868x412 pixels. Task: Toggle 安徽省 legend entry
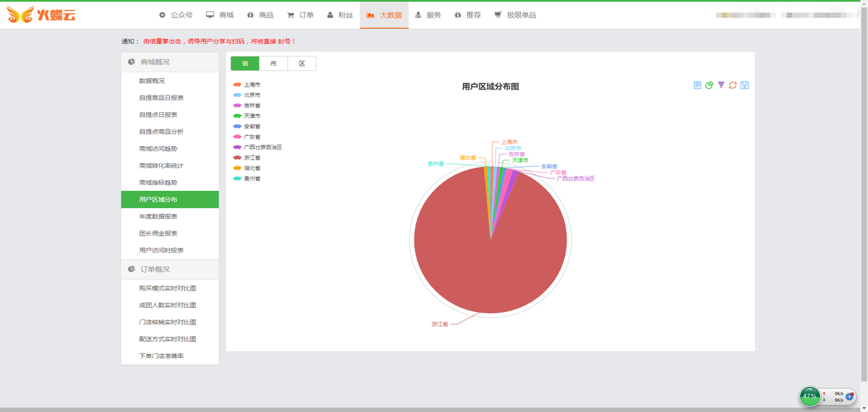[x=247, y=126]
